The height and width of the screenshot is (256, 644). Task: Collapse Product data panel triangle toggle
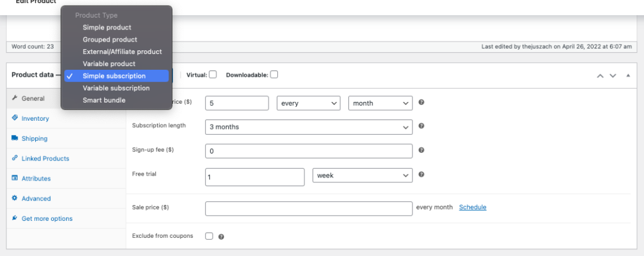628,75
